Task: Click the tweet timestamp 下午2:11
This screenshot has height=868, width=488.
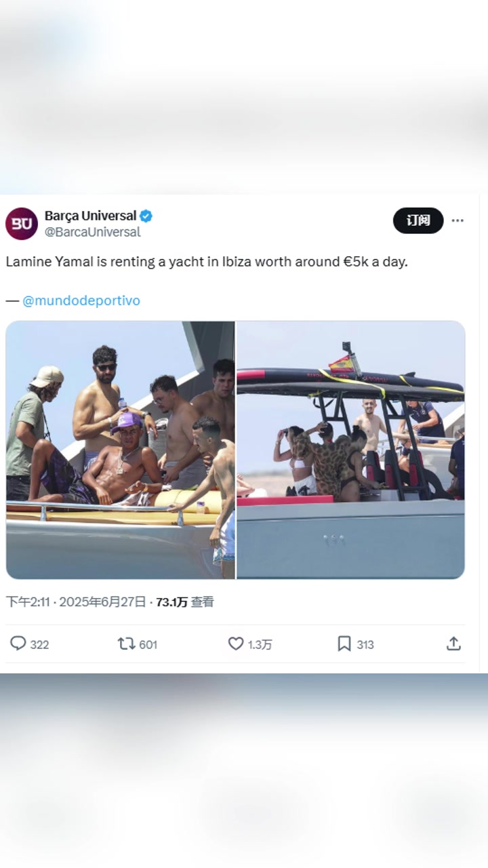Action: pyautogui.click(x=27, y=601)
